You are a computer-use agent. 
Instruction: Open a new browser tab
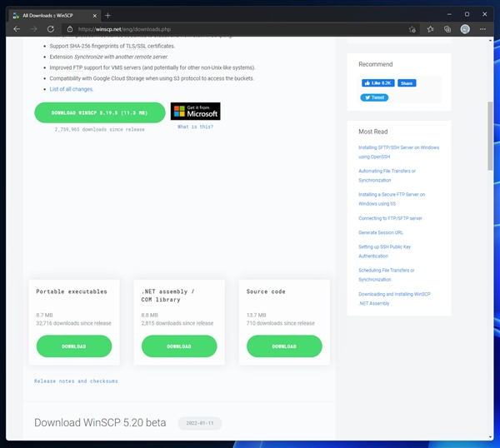click(x=107, y=15)
